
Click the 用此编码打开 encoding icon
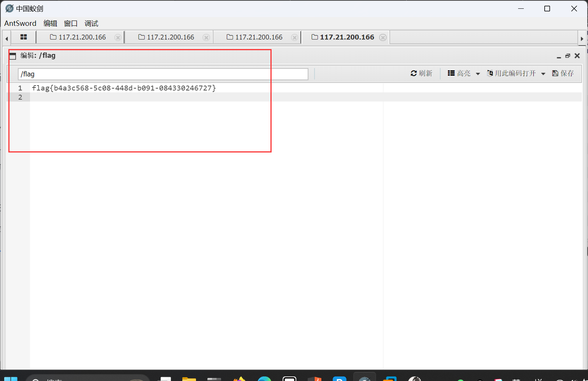[x=490, y=73]
